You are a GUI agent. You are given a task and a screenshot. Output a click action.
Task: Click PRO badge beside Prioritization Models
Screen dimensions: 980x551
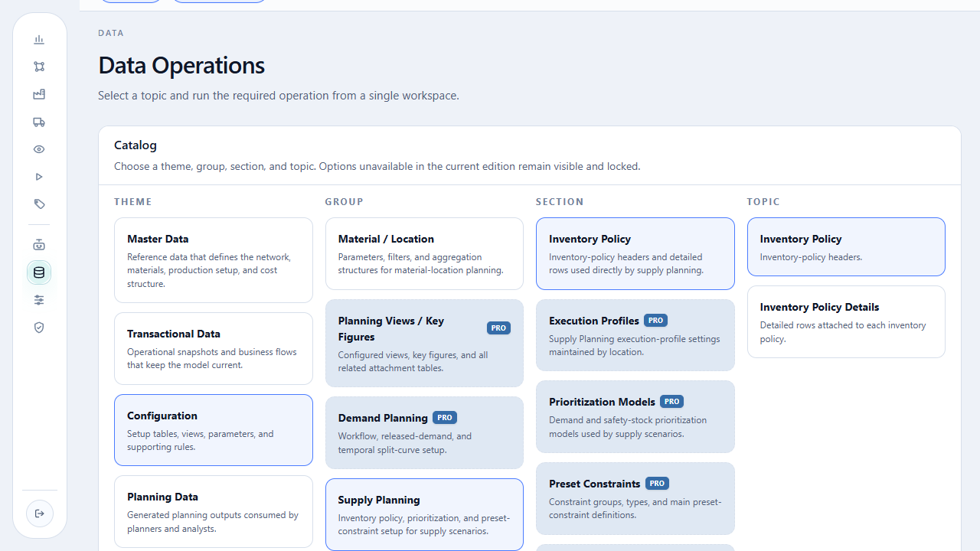click(671, 402)
